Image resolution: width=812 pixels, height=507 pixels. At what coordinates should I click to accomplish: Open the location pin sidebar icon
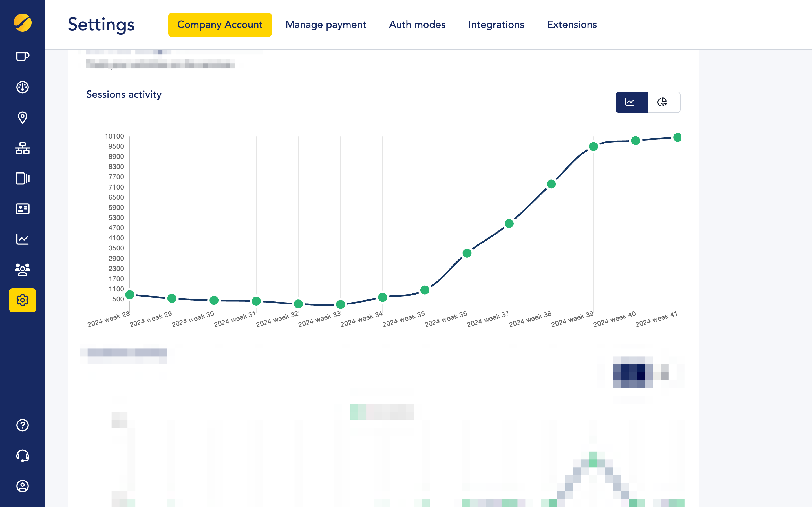[x=23, y=118]
